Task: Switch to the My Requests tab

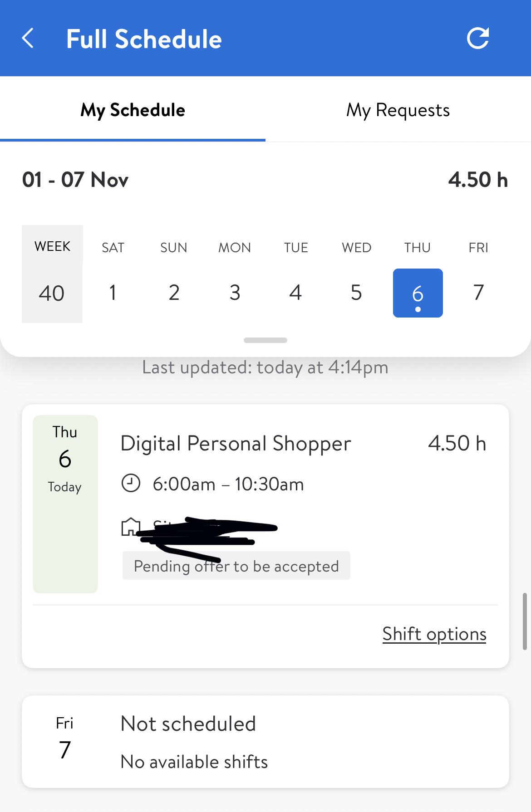Action: 398,110
